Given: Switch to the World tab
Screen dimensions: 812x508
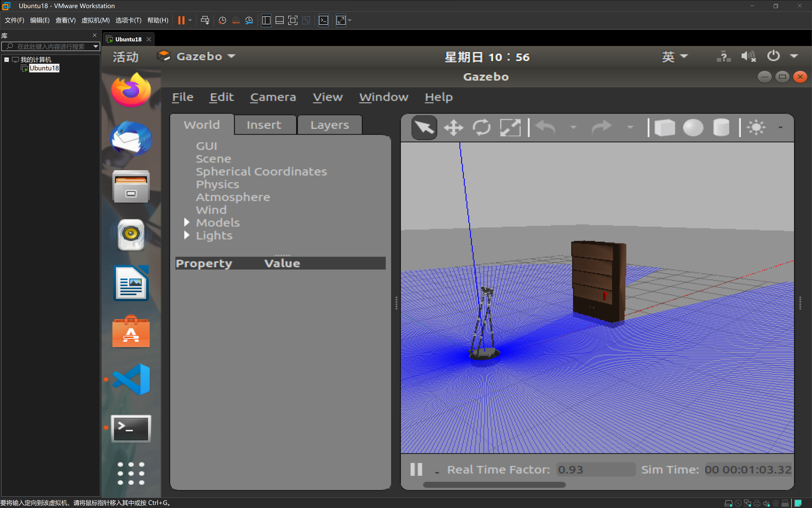Looking at the screenshot, I should coord(202,125).
